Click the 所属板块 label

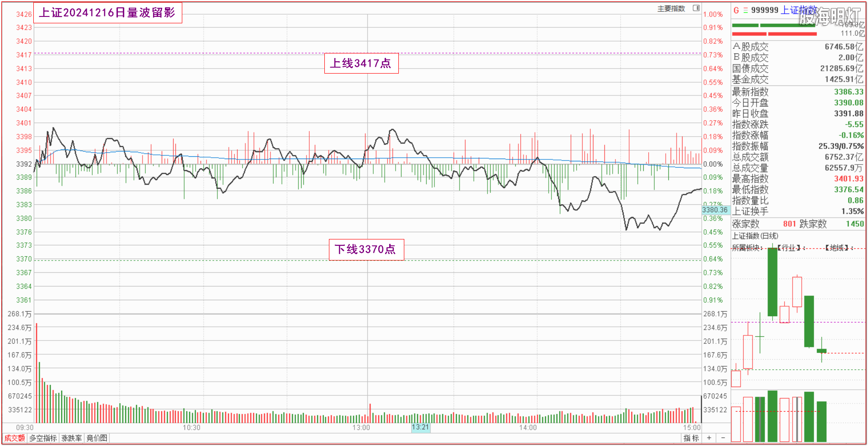point(746,248)
